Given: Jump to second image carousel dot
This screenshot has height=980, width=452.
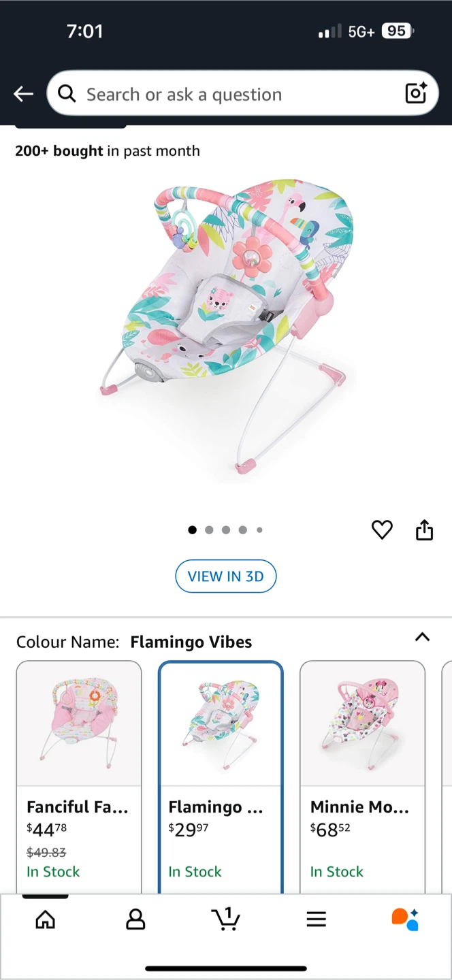Looking at the screenshot, I should click(209, 530).
